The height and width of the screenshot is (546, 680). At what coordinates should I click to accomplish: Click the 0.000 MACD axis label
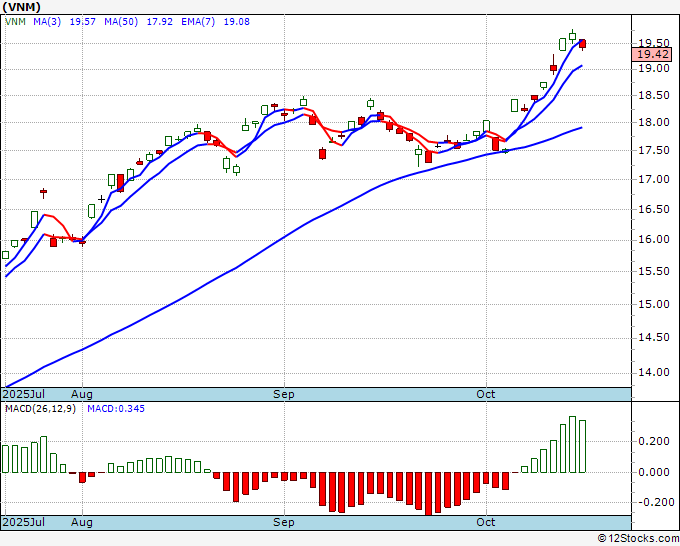point(654,472)
